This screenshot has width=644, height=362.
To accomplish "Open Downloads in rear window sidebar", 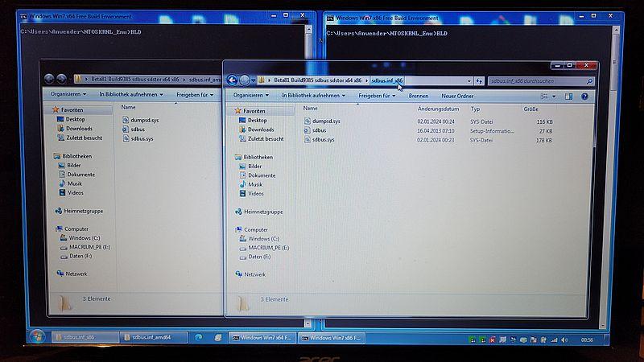I will pyautogui.click(x=75, y=129).
